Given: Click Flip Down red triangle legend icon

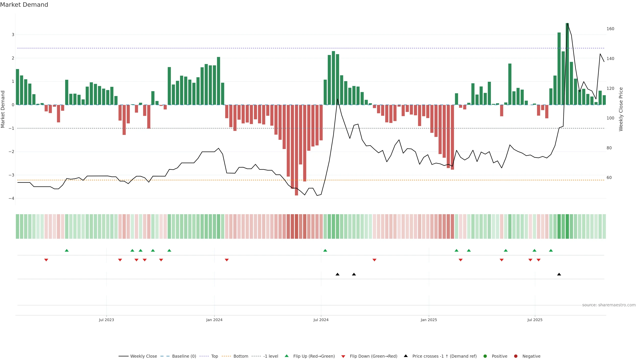Looking at the screenshot, I should coord(343,356).
